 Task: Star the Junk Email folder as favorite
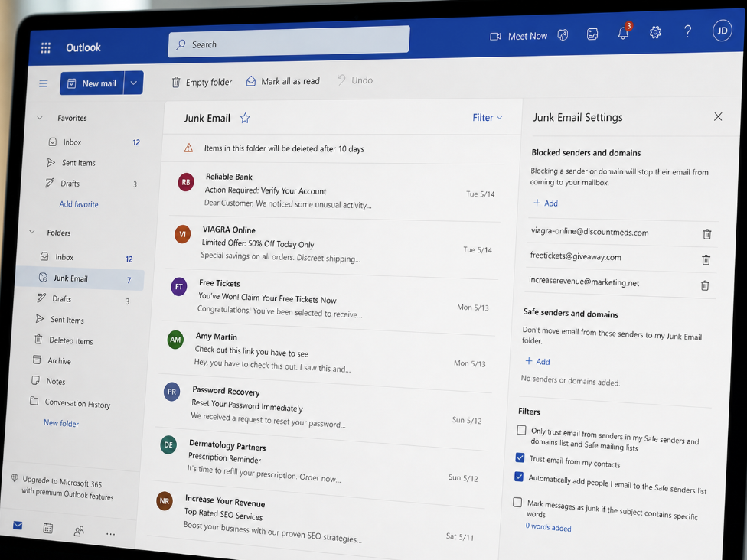tap(245, 118)
